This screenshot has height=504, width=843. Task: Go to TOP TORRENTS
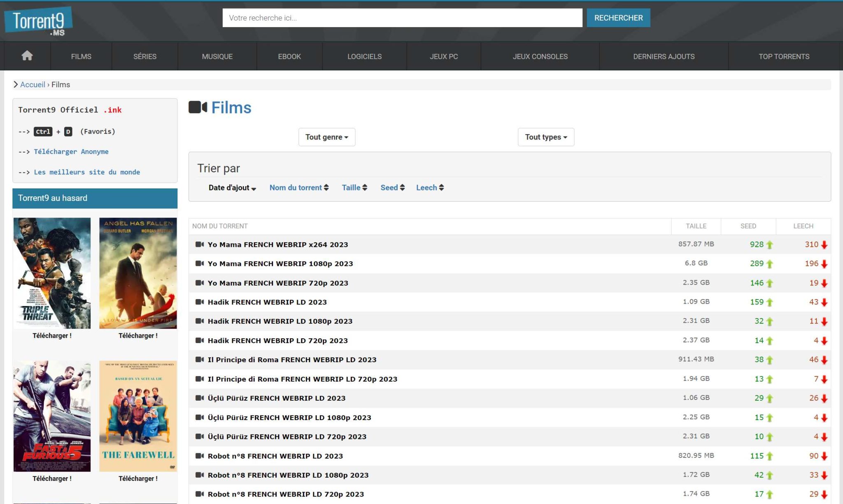(784, 56)
